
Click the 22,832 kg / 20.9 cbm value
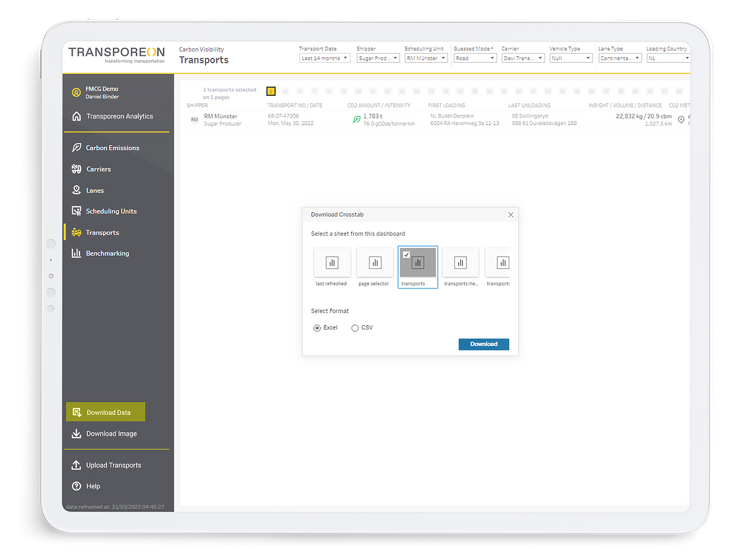[644, 116]
